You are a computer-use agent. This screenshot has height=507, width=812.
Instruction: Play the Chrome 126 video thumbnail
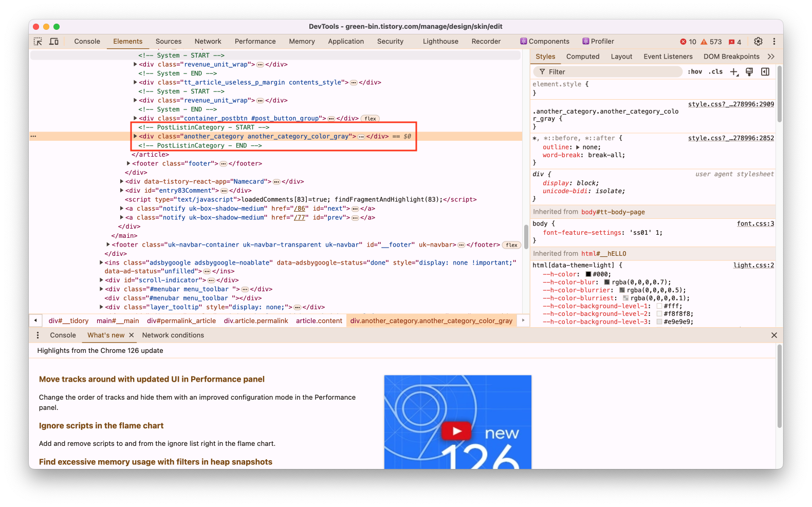coord(457,431)
